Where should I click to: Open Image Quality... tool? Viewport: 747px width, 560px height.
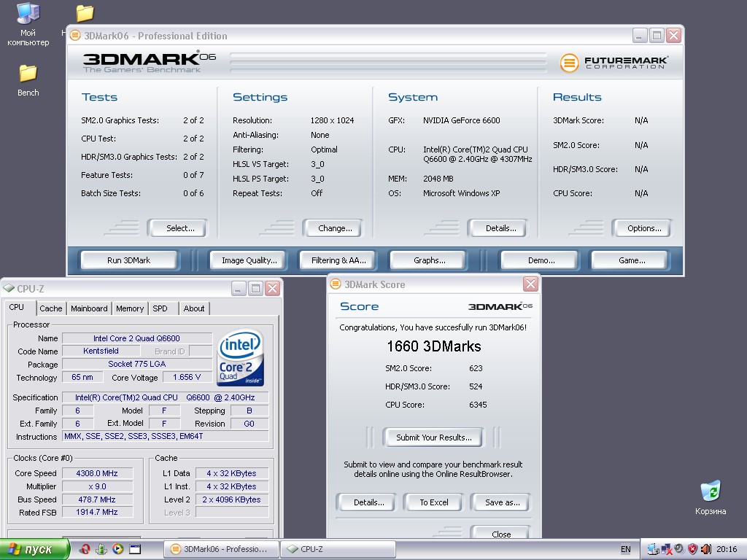[x=249, y=260]
